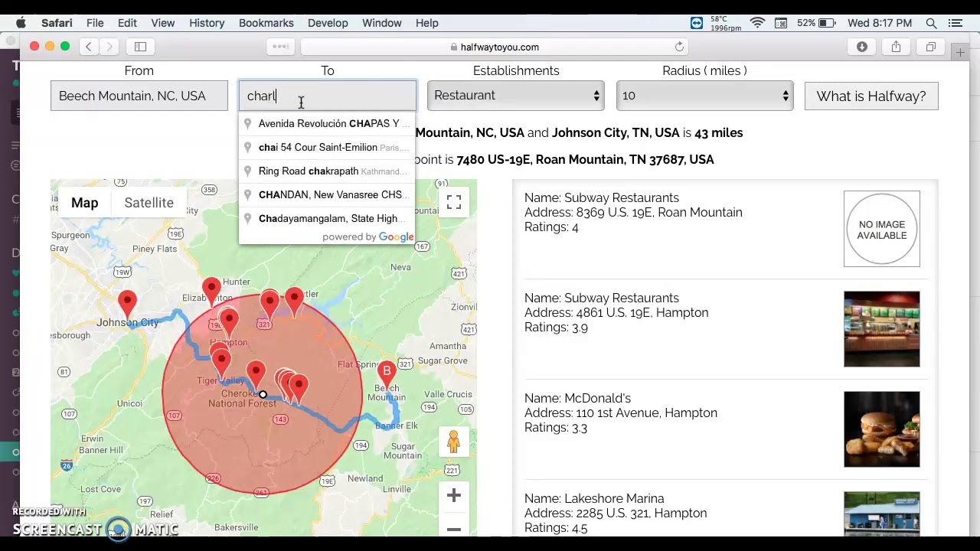Viewport: 980px width, 551px height.
Task: Open the Subway Hampton photo thumbnail
Action: coord(882,329)
